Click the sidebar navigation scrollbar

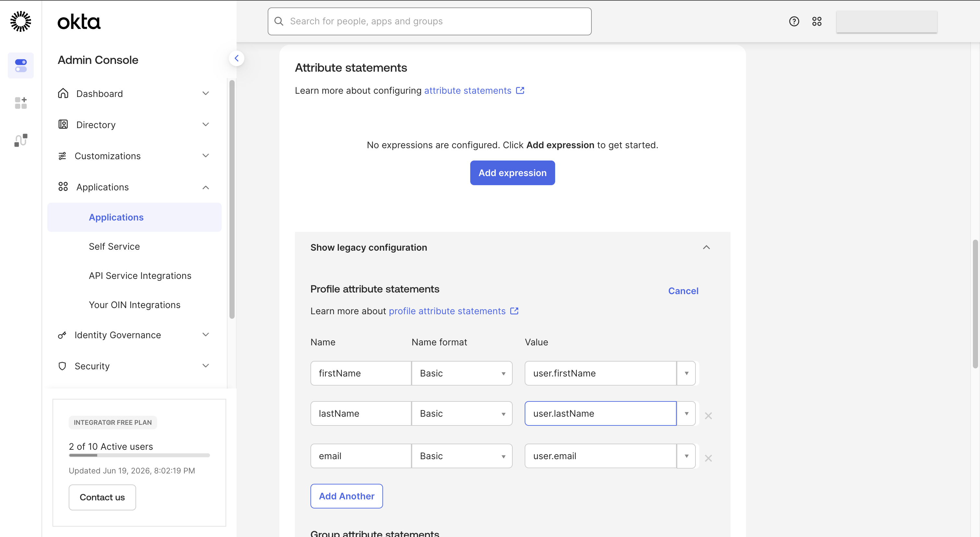click(x=232, y=199)
